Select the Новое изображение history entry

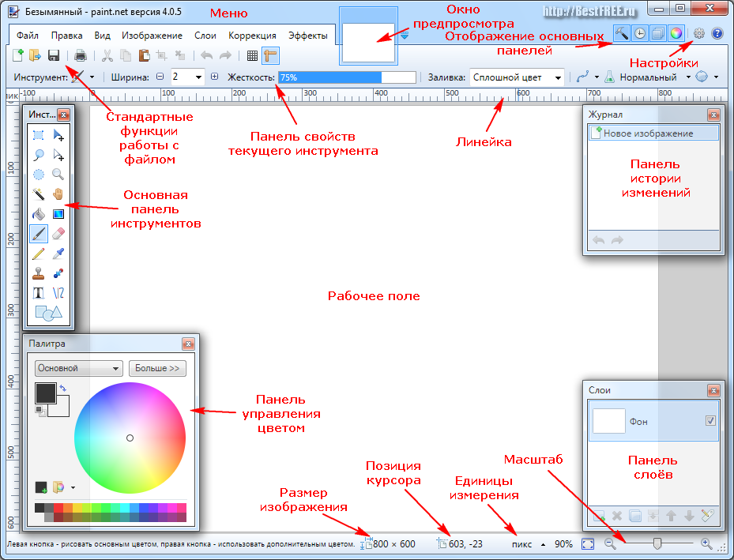(x=653, y=133)
